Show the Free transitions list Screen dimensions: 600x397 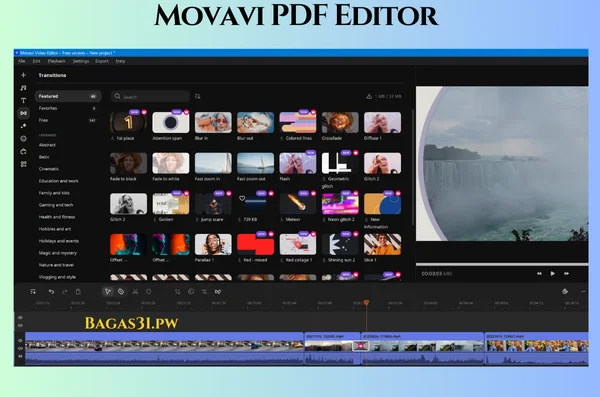click(x=68, y=120)
